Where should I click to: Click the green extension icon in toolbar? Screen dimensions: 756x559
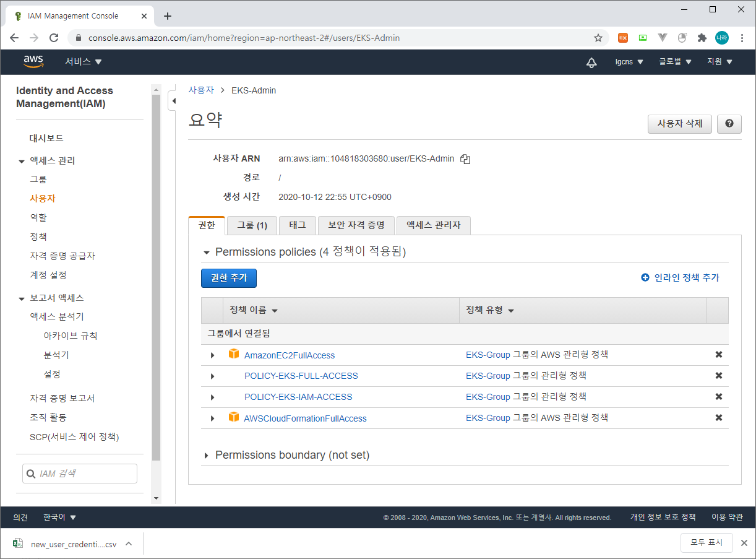click(643, 38)
